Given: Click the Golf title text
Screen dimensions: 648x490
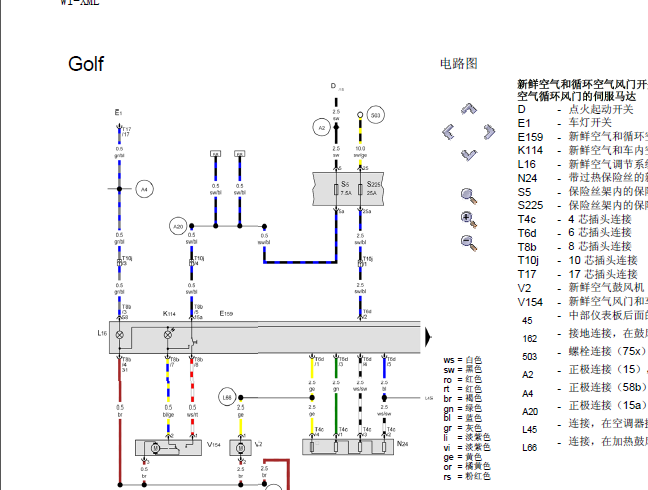Looking at the screenshot, I should pyautogui.click(x=86, y=64).
